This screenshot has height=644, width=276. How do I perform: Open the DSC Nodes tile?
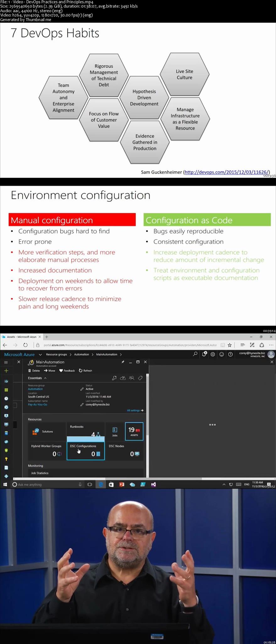click(x=124, y=451)
